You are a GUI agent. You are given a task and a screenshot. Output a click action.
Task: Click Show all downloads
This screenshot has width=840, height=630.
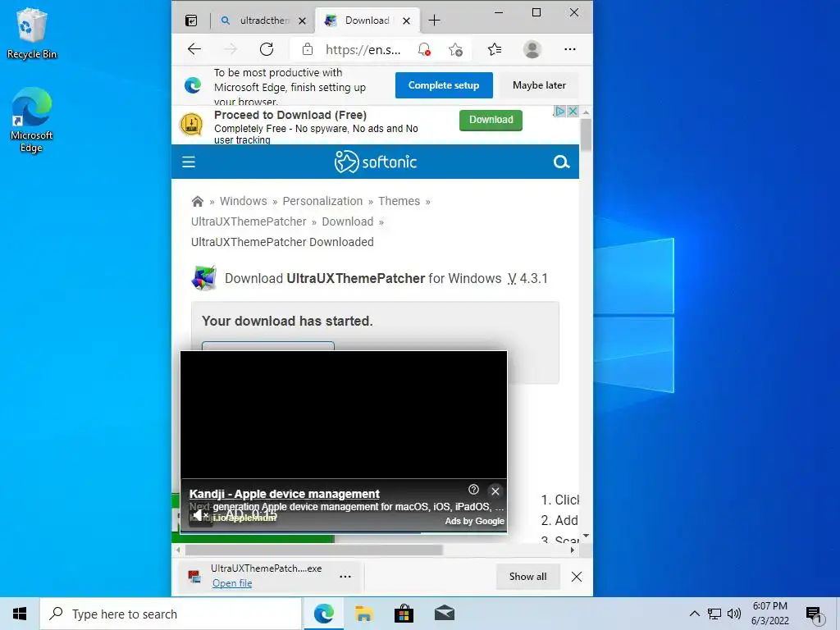pyautogui.click(x=527, y=577)
